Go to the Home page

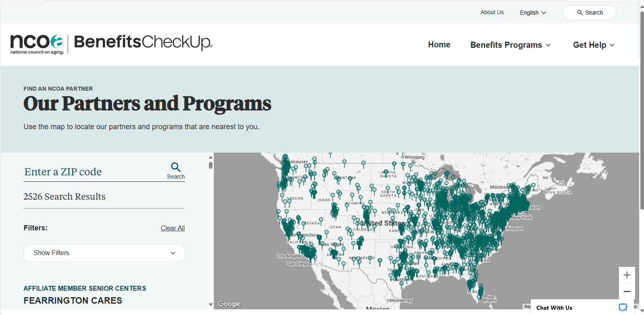[x=439, y=45]
